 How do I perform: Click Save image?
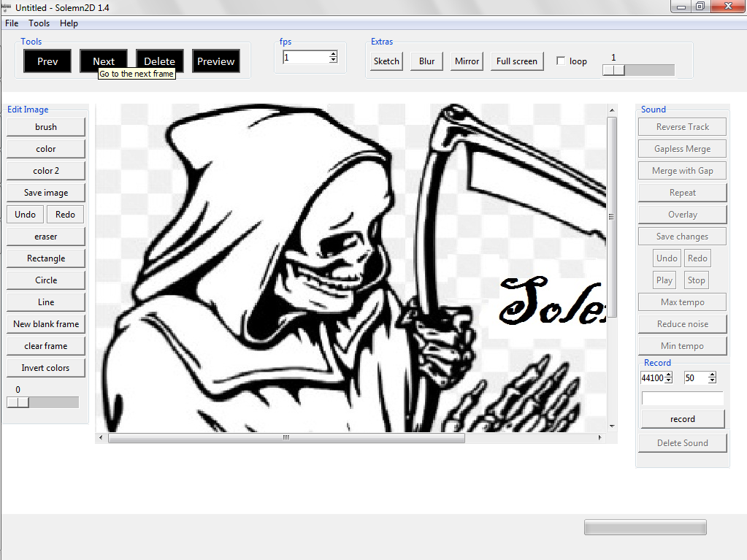tap(46, 193)
